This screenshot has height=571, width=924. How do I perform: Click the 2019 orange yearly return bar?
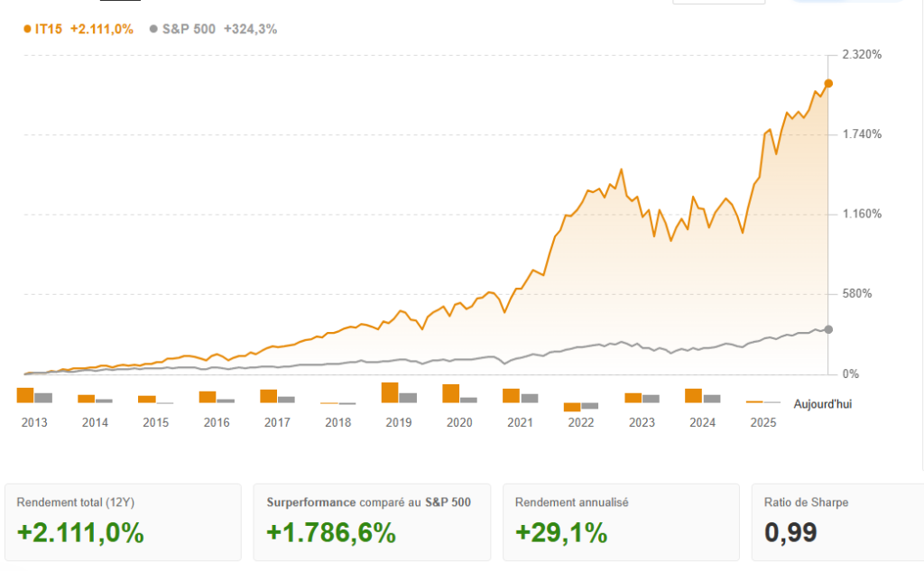pyautogui.click(x=390, y=392)
